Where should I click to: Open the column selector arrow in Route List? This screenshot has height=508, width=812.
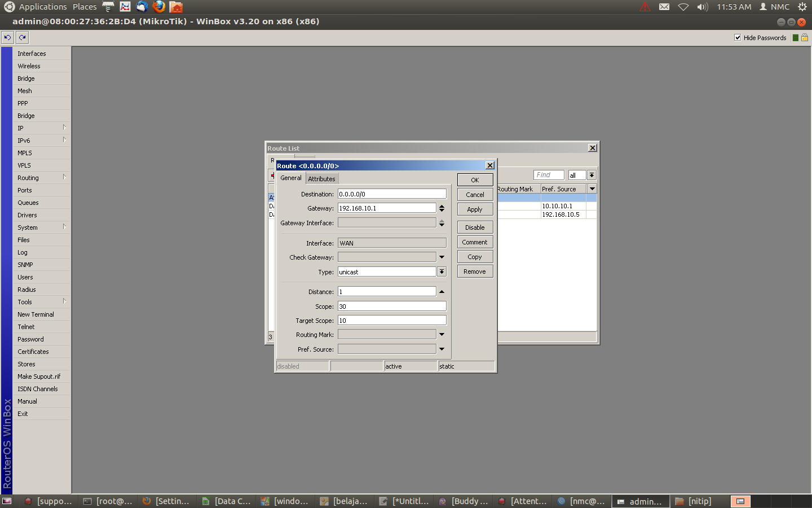pos(592,189)
